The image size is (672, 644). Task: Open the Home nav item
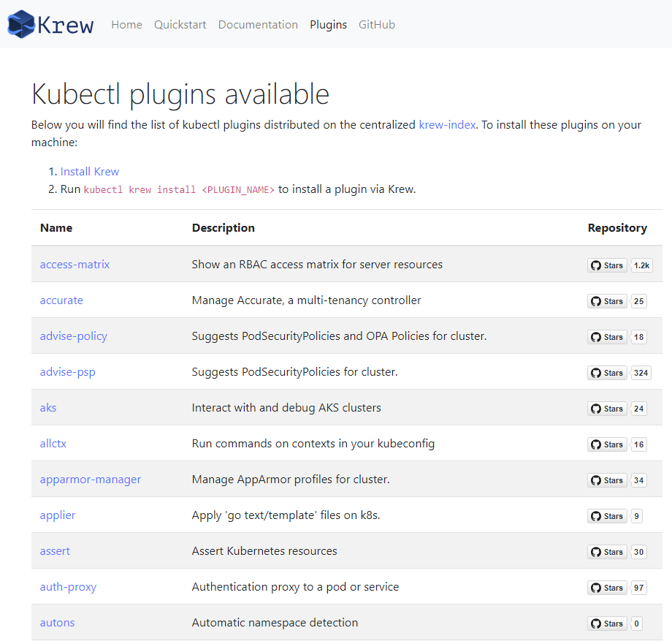(126, 24)
